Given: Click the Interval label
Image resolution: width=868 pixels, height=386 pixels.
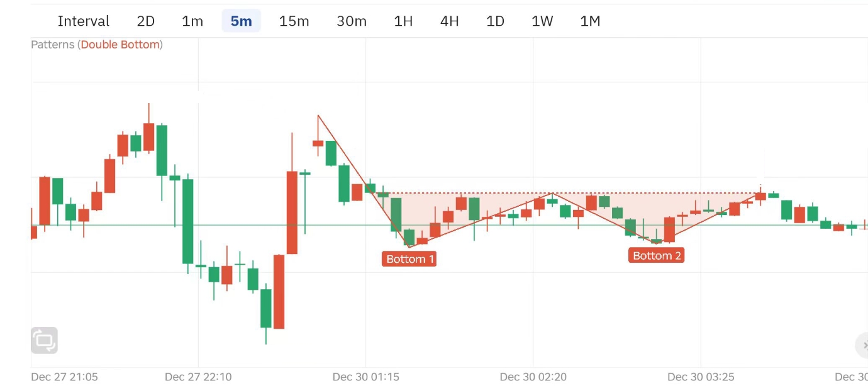Looking at the screenshot, I should (84, 21).
